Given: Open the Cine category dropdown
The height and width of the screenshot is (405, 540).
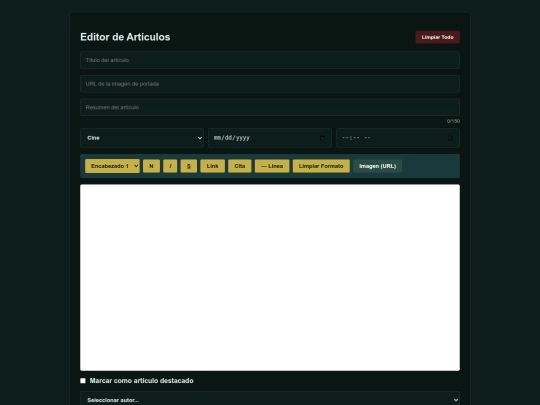Looking at the screenshot, I should click(x=142, y=138).
